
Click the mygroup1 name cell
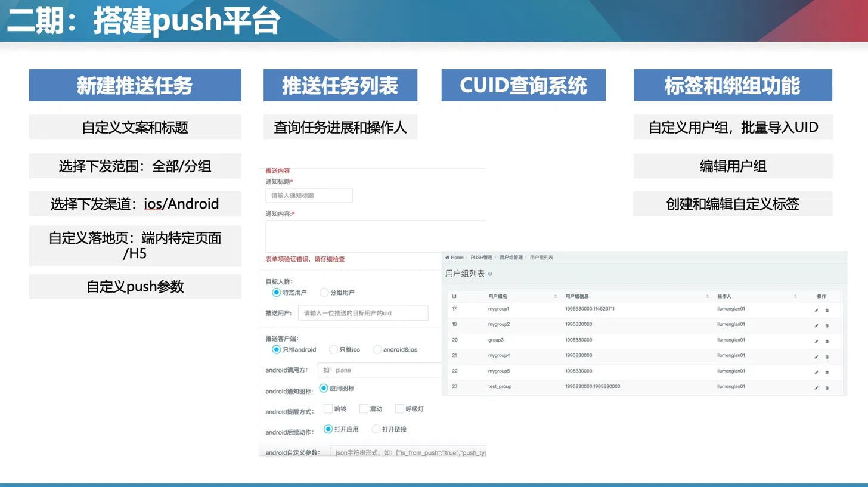(499, 309)
